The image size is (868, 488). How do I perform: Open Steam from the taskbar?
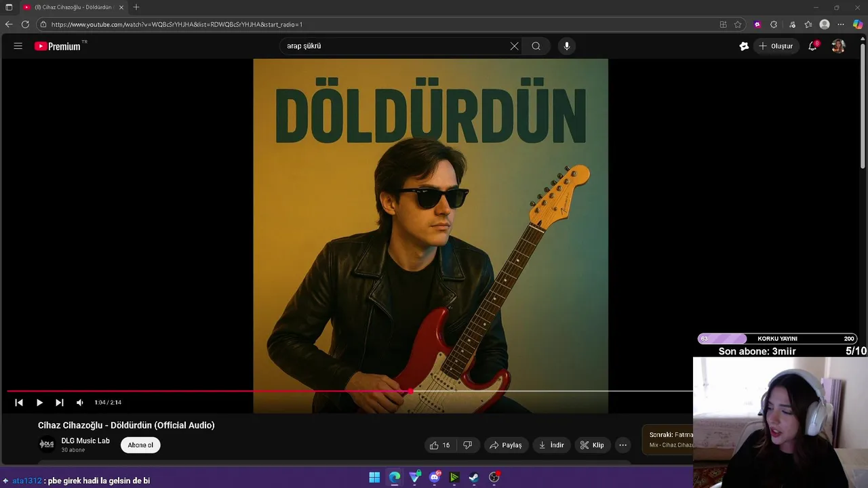[x=474, y=477]
